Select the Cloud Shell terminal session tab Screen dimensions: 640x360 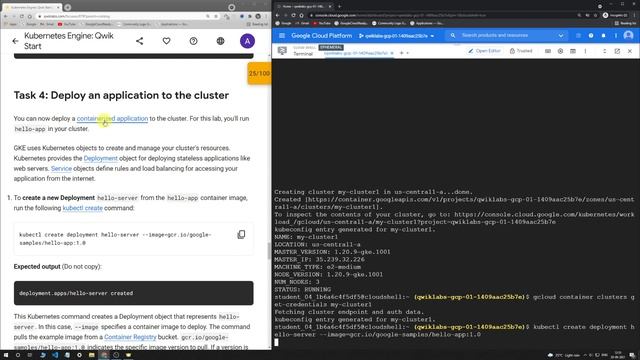(356, 53)
